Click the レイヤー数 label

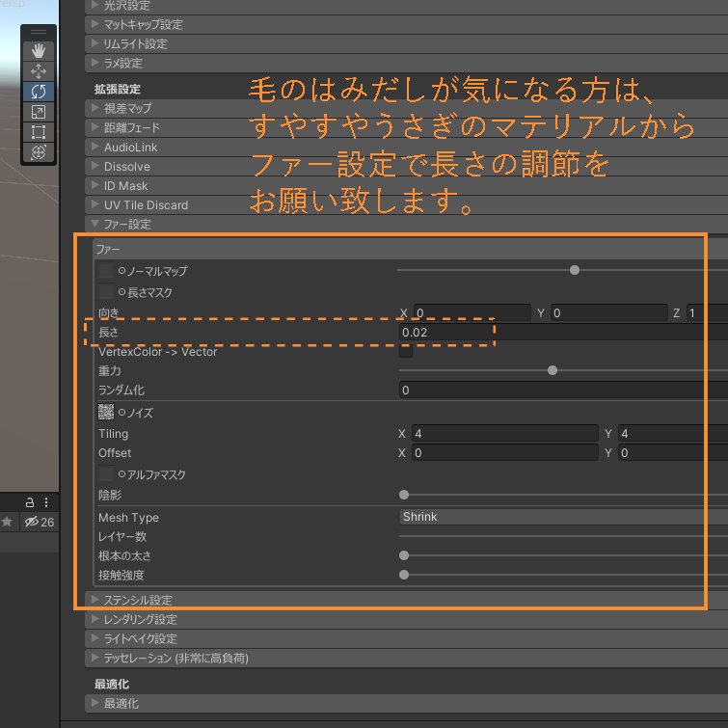coord(122,537)
